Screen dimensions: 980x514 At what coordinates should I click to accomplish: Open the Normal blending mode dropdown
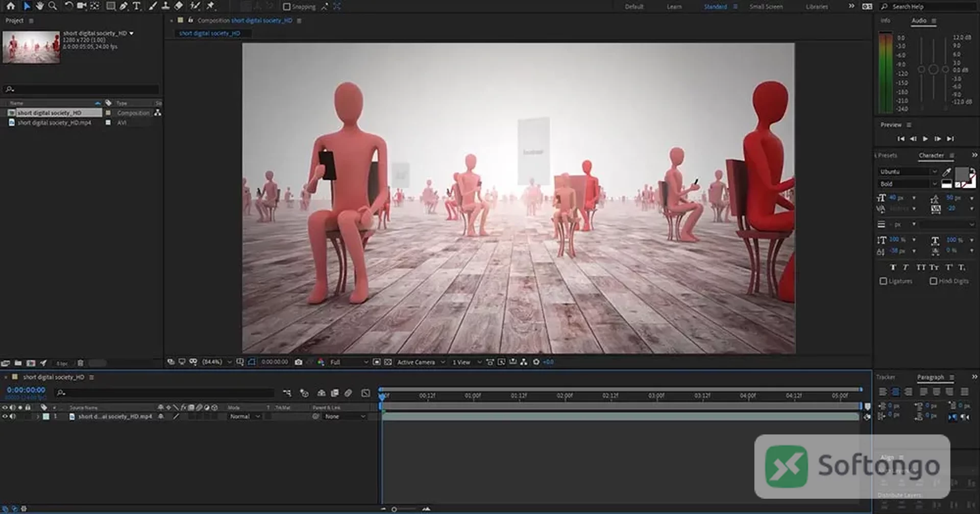click(244, 417)
